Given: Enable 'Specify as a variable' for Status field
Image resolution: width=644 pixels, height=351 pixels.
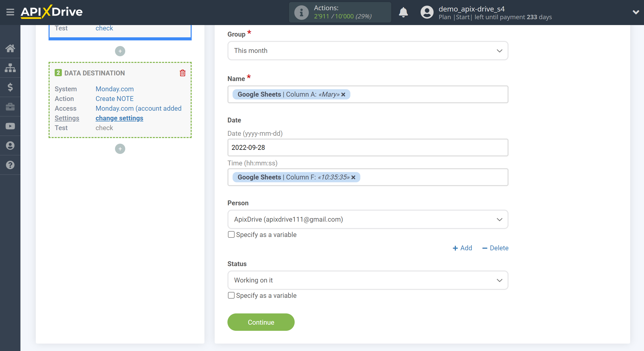Looking at the screenshot, I should click(x=231, y=295).
